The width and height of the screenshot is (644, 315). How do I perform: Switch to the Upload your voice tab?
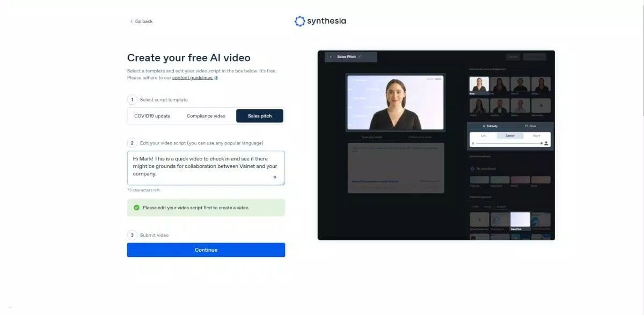420,137
